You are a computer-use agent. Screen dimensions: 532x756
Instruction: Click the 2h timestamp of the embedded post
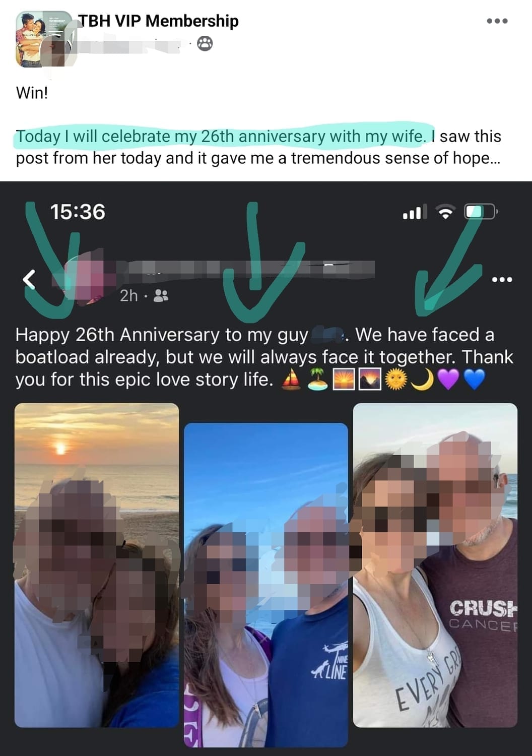coord(129,296)
